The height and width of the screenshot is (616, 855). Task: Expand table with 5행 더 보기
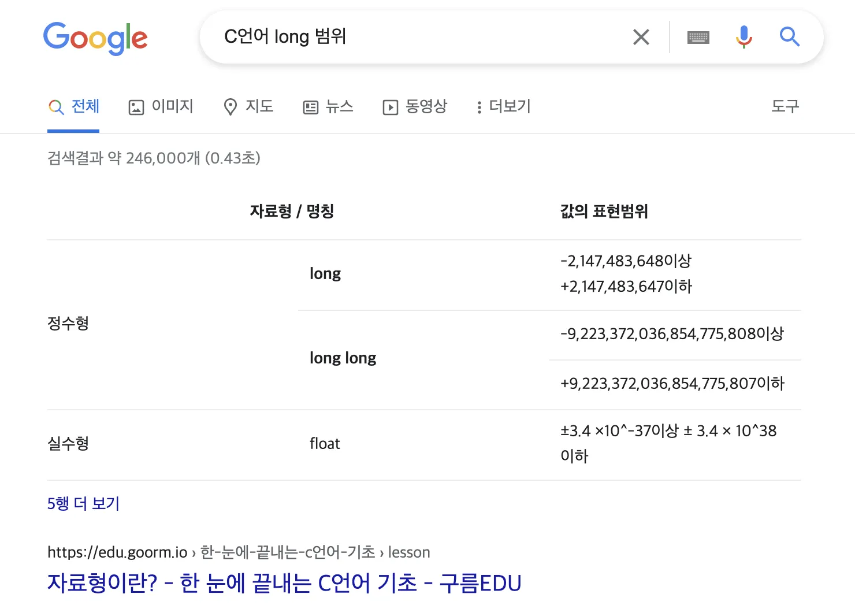[x=83, y=504]
